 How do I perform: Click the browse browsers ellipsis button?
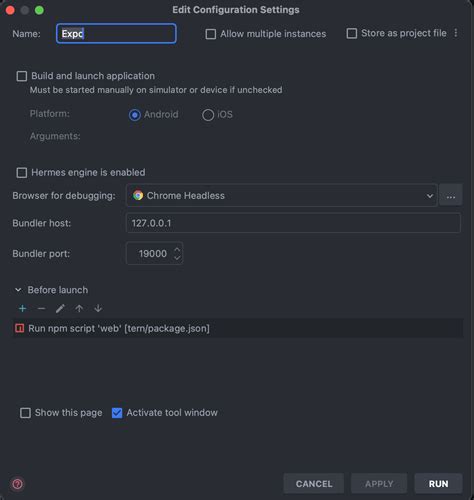pos(451,195)
